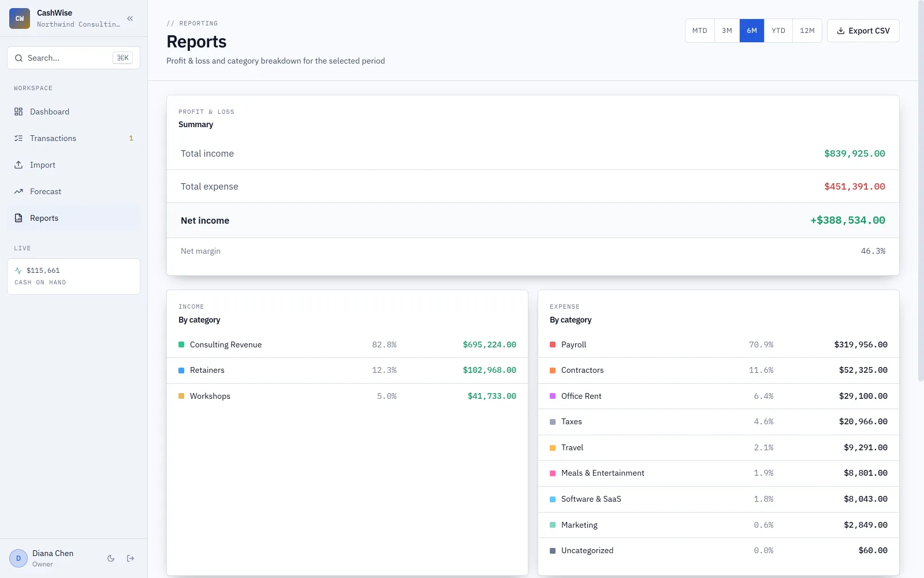This screenshot has width=924, height=578.
Task: Click Taxes amount $20,966.00
Action: 863,421
